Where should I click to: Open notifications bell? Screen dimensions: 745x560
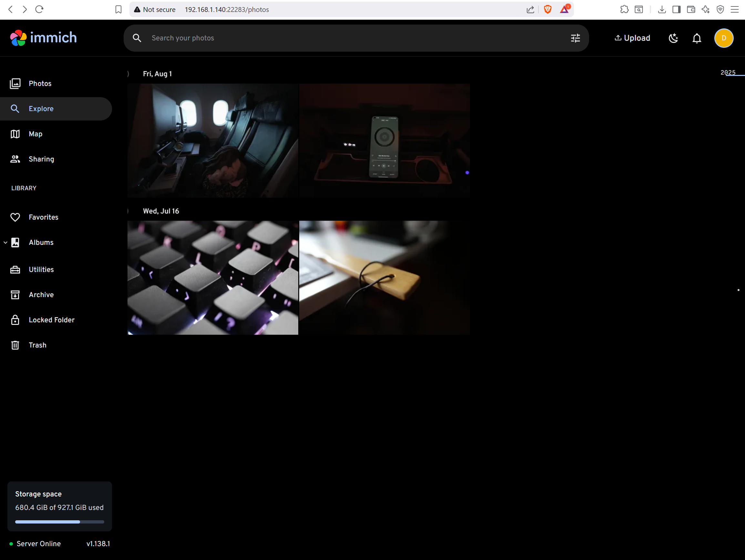tap(697, 38)
